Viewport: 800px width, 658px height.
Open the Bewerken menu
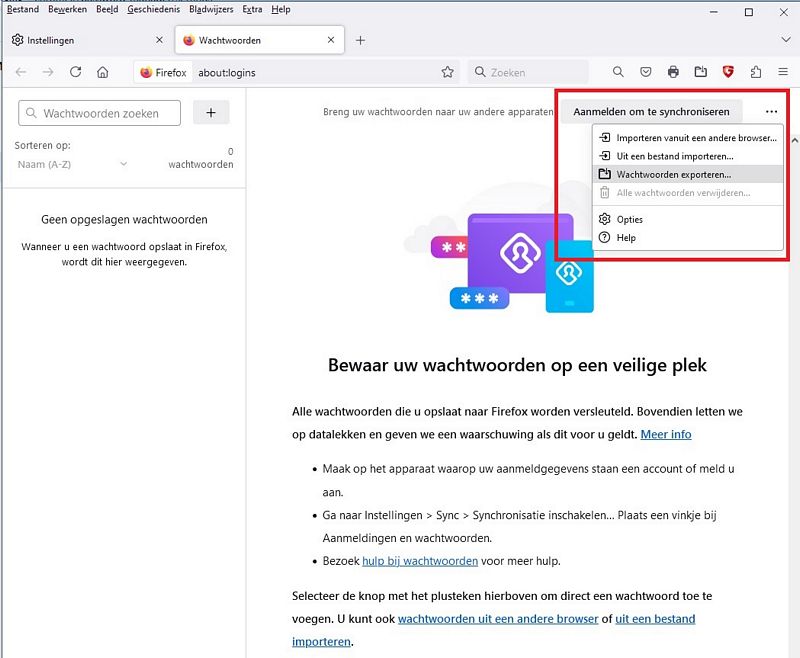[67, 9]
